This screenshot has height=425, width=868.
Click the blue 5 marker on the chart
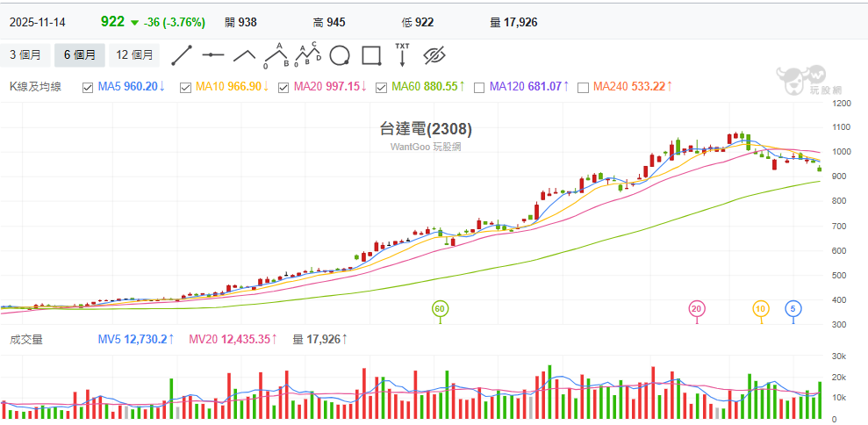tap(793, 308)
